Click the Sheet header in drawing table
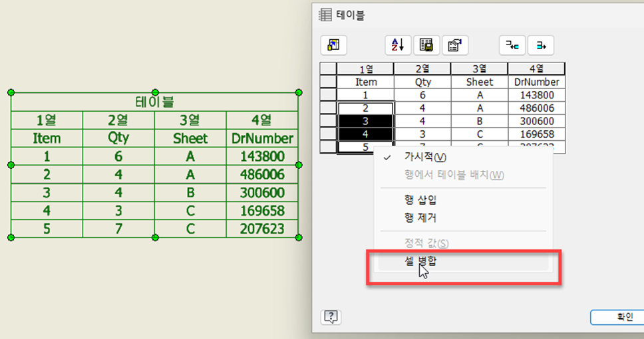Viewport: 644px width, 339px height. [x=190, y=138]
